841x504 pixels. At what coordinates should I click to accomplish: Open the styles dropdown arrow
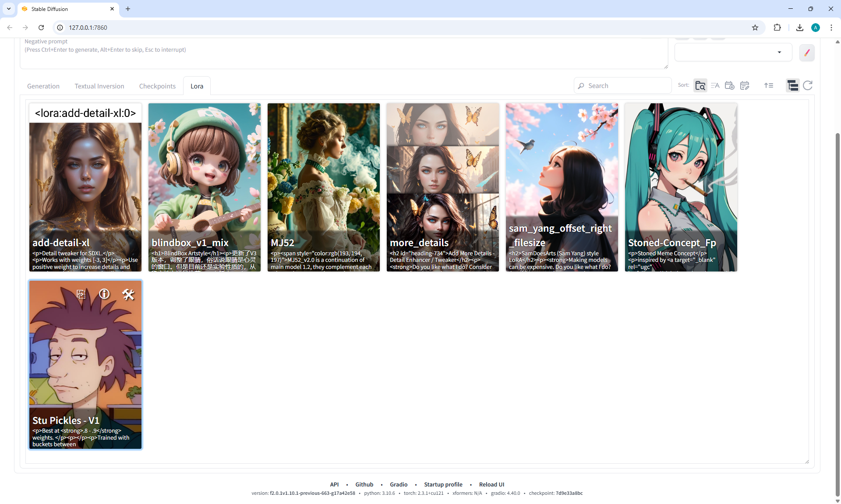point(779,53)
